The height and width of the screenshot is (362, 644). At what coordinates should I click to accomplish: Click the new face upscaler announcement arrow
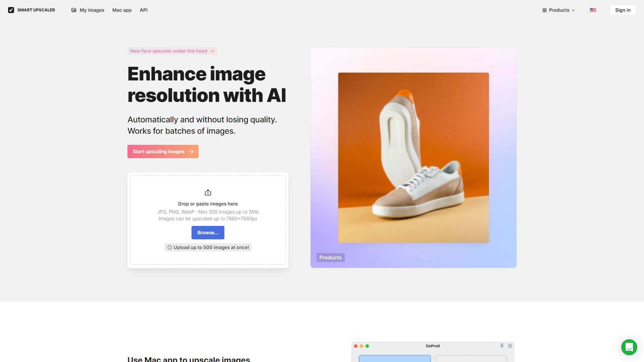tap(212, 51)
